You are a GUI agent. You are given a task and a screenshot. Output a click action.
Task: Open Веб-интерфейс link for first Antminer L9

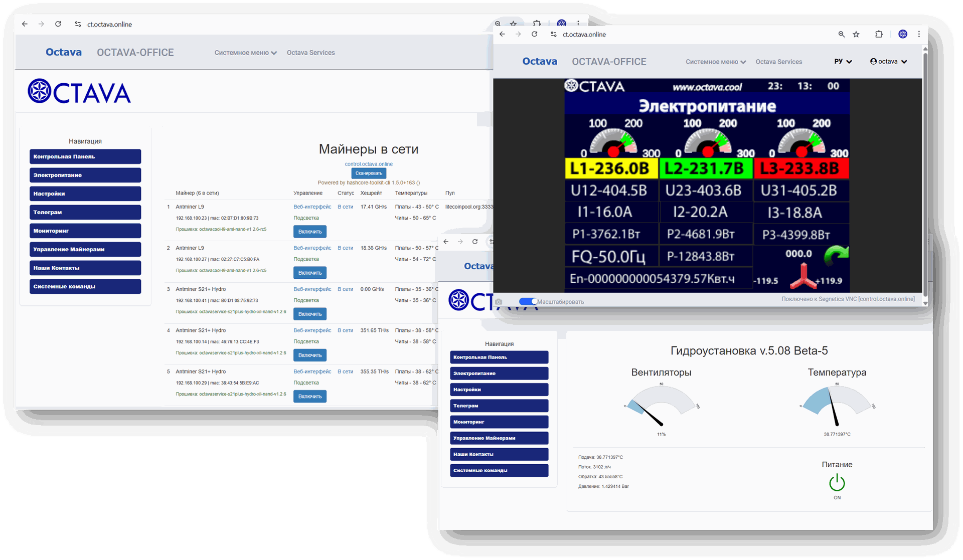point(312,207)
